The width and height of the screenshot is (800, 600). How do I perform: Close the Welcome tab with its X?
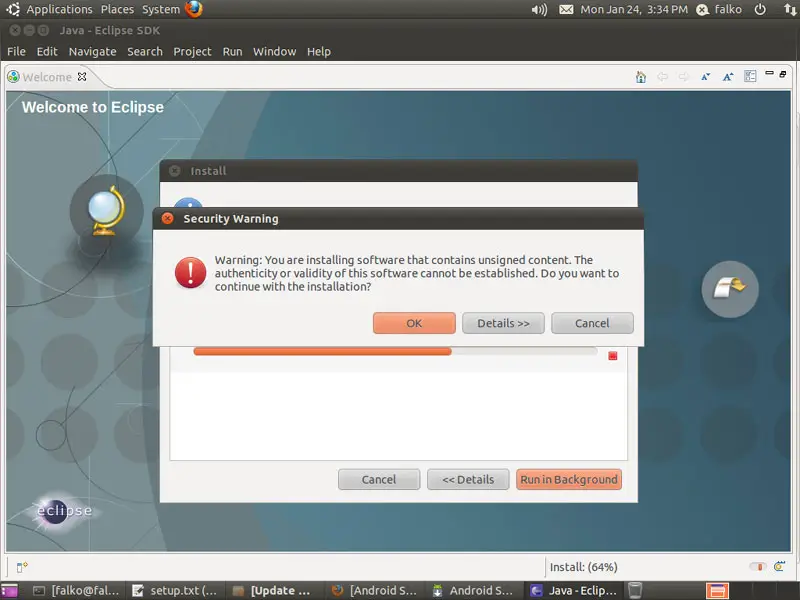(82, 77)
